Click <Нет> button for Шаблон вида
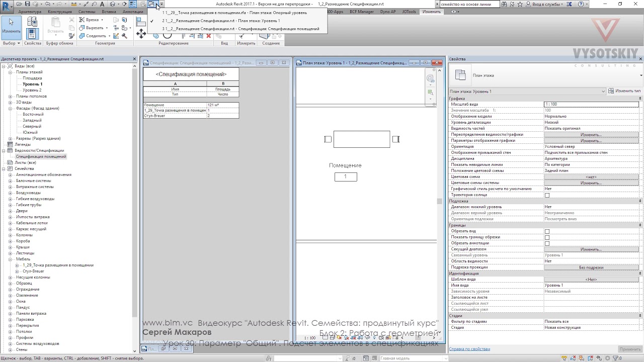The height and width of the screenshot is (362, 644). tap(591, 280)
